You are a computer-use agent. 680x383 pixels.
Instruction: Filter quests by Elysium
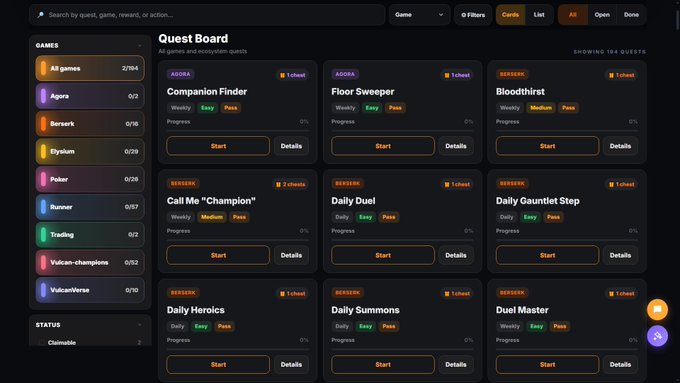pos(90,151)
